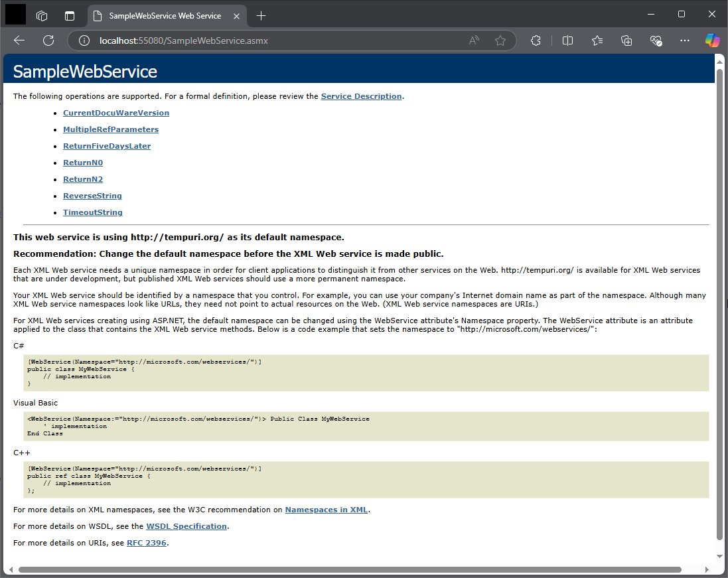The height and width of the screenshot is (578, 728).
Task: Click the C# 'public class MyWebService {' line
Action: point(80,369)
